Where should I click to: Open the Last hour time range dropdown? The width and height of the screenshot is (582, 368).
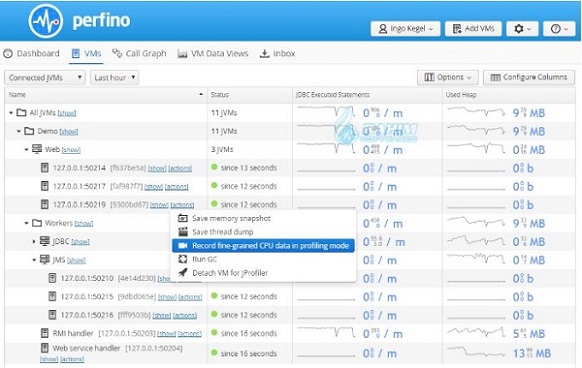tap(114, 78)
